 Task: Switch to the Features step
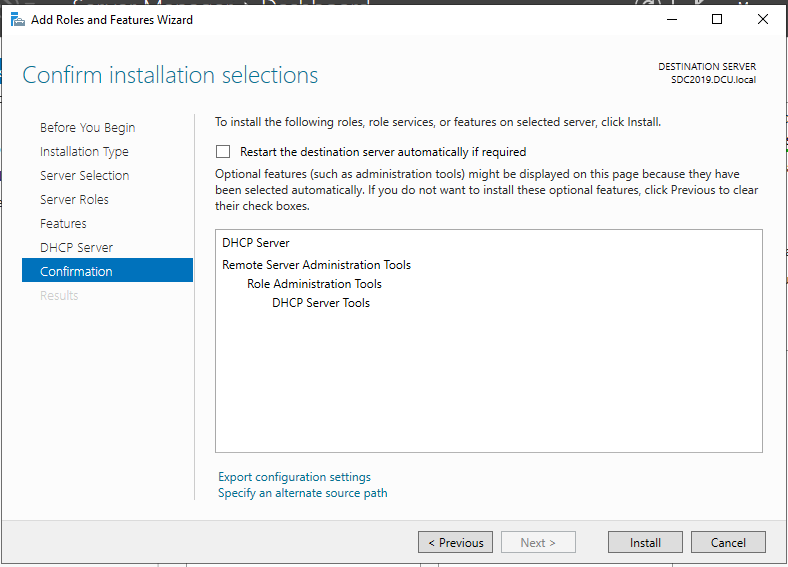(x=63, y=224)
